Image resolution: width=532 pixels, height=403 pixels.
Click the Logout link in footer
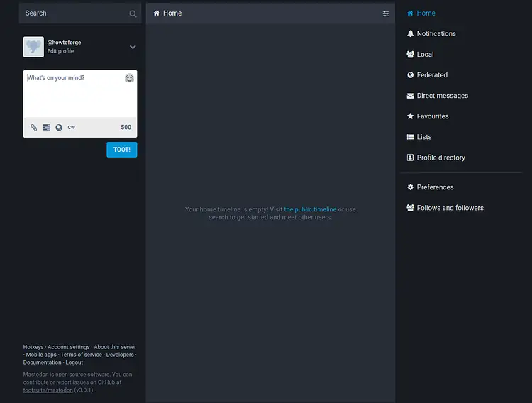pos(74,363)
